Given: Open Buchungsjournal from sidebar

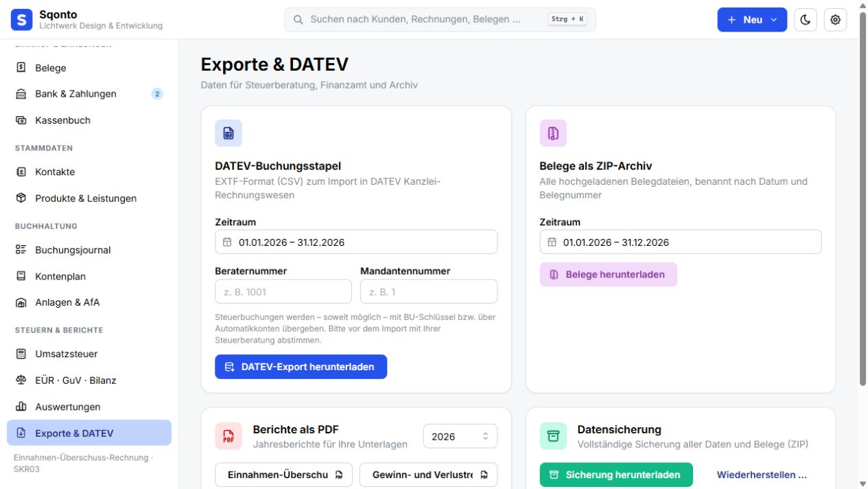Looking at the screenshot, I should click(x=89, y=250).
